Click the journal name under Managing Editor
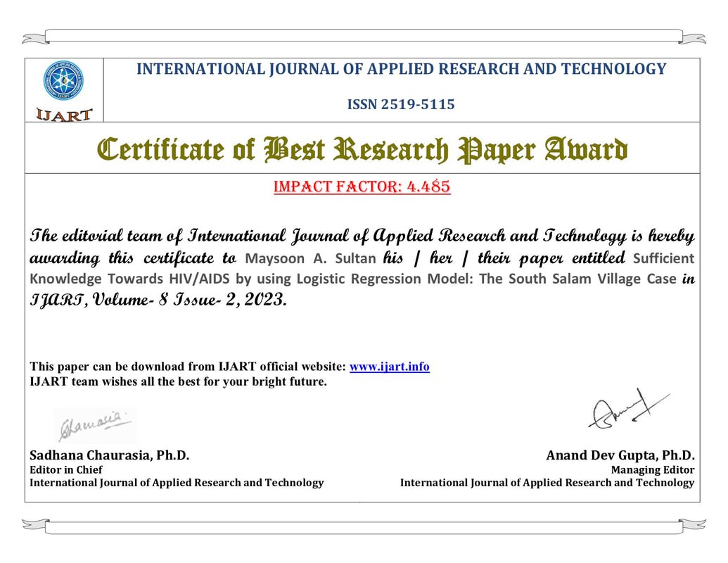Viewport: 728px width, 563px height. point(547,483)
